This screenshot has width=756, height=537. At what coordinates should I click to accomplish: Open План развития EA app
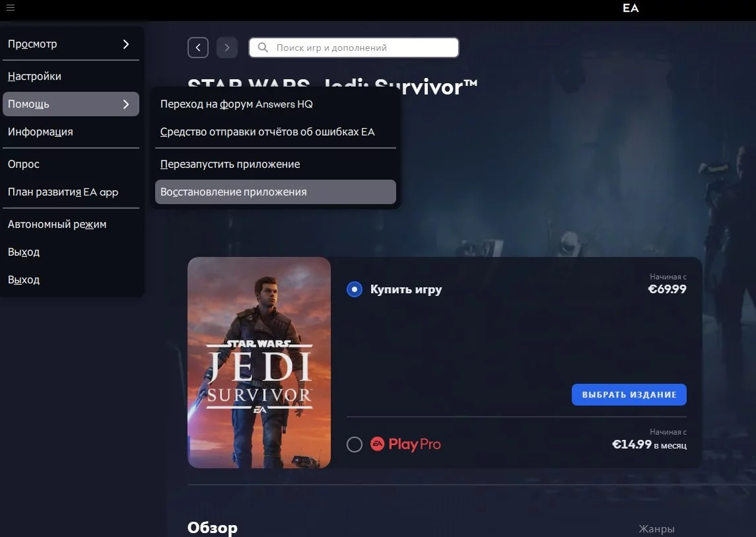(x=71, y=192)
